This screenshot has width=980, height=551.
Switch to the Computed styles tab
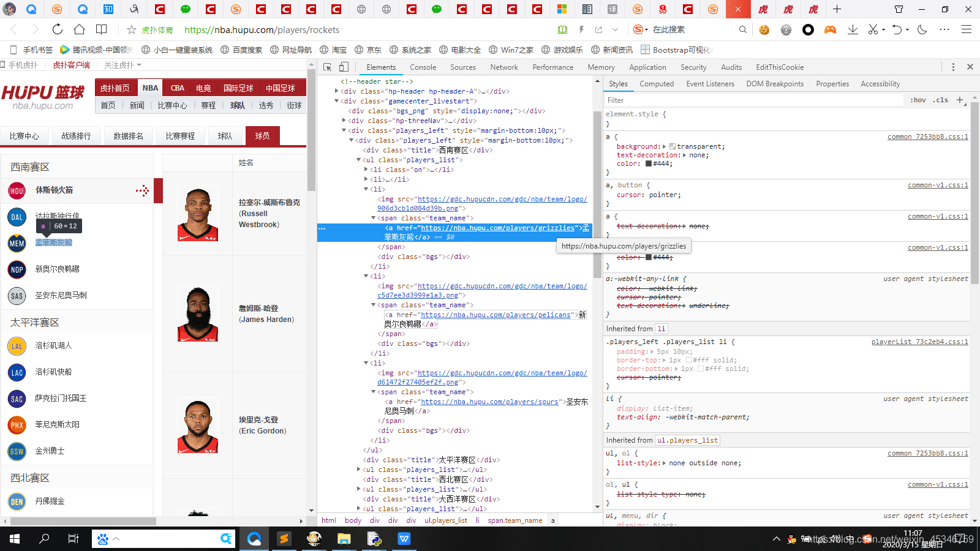tap(657, 84)
